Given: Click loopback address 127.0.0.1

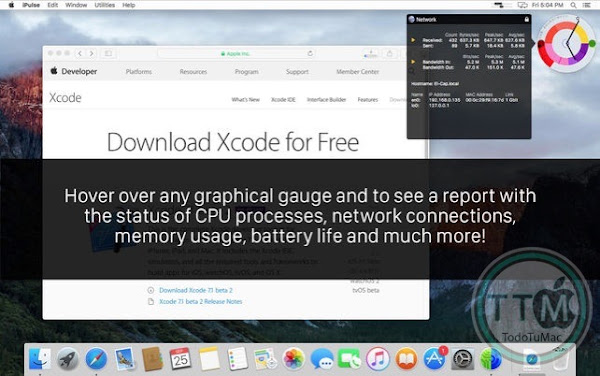Looking at the screenshot, I should 439,105.
